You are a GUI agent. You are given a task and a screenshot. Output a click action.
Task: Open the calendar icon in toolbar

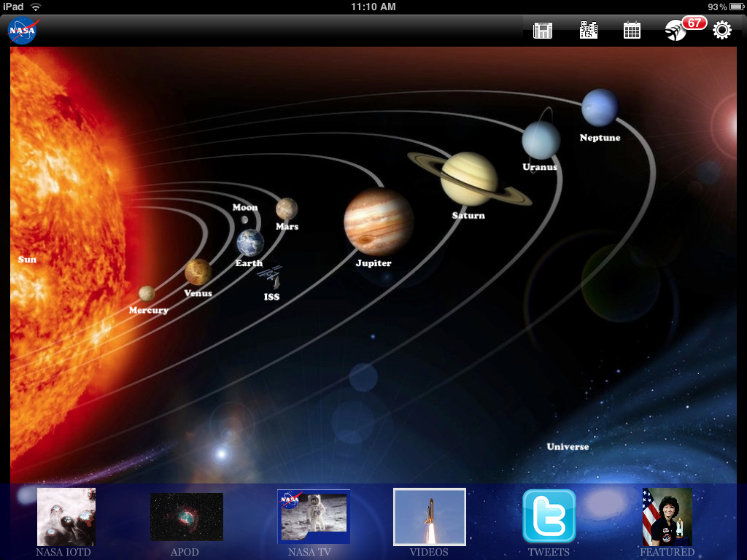(x=632, y=30)
